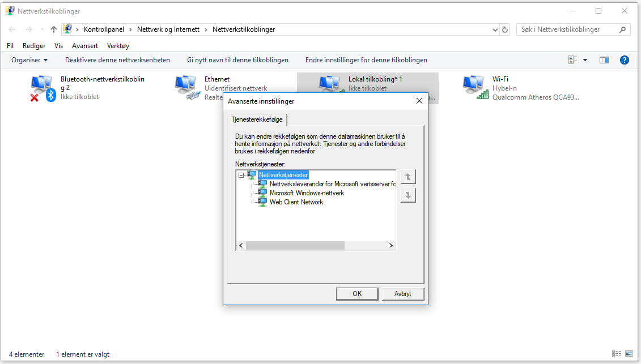The height and width of the screenshot is (364, 641).
Task: Select Microsoft Windows-nettverk tree item
Action: 307,193
